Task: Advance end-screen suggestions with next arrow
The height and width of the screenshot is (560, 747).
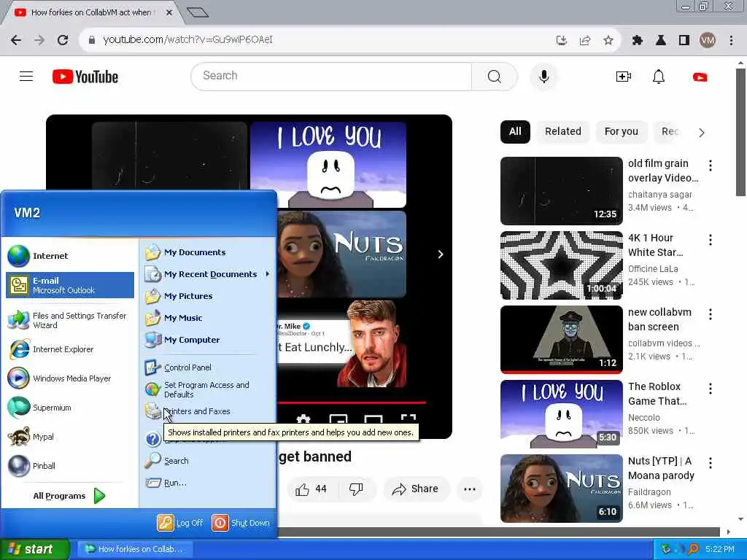Action: pos(440,254)
